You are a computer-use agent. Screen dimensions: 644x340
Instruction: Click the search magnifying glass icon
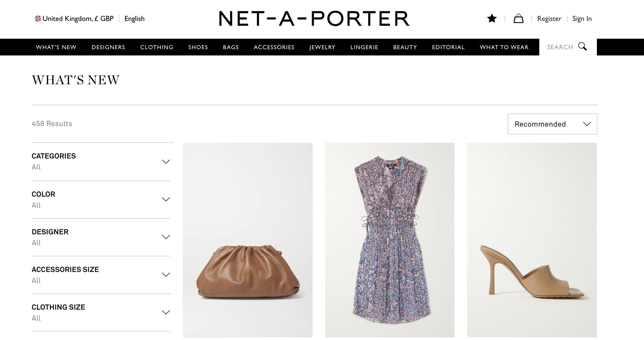click(x=582, y=47)
